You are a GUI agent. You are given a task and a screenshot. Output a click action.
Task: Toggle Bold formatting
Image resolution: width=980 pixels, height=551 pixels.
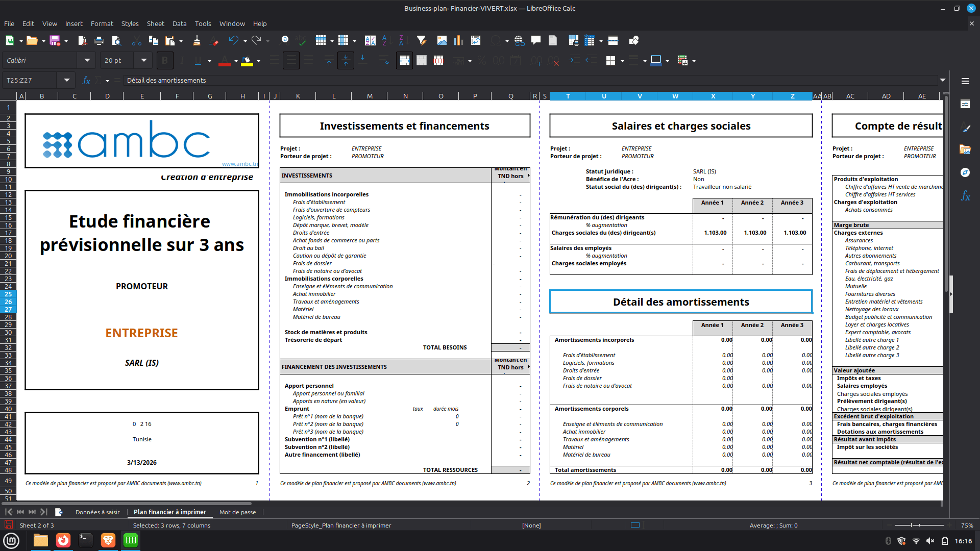[x=164, y=61]
